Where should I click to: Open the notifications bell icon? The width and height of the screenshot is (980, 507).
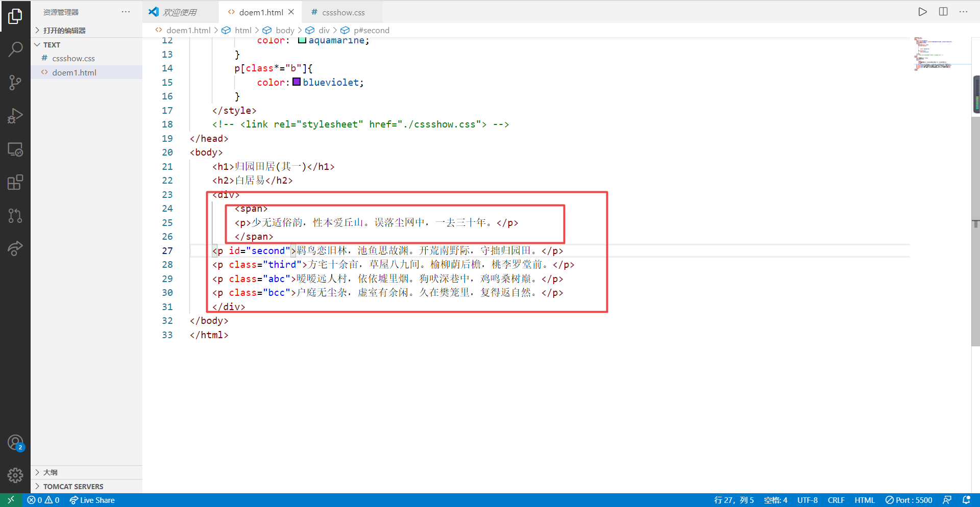(966, 500)
